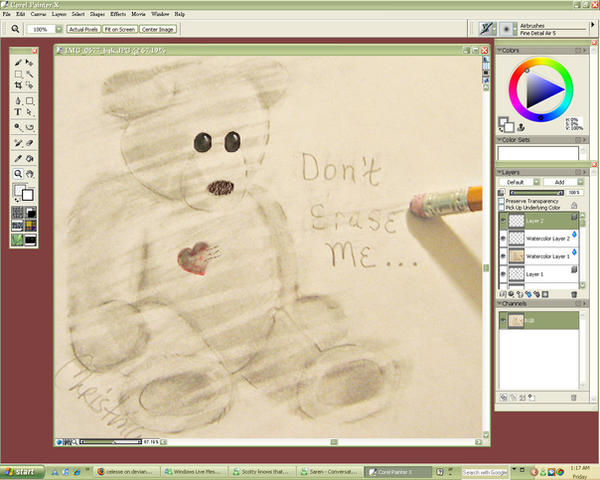
Task: Open the Colors panel flyout menu arrow
Action: coord(585,50)
